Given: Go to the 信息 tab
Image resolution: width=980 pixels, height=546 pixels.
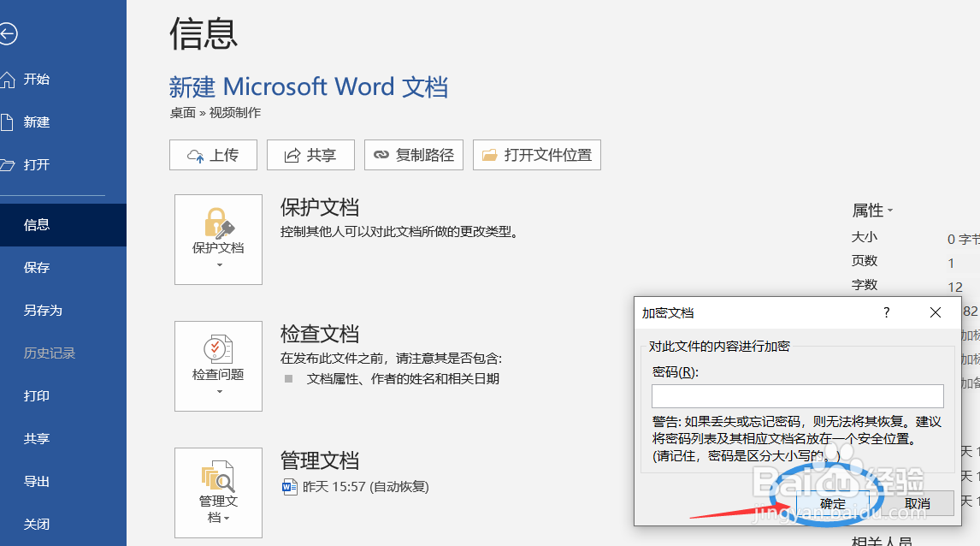Looking at the screenshot, I should coord(63,224).
